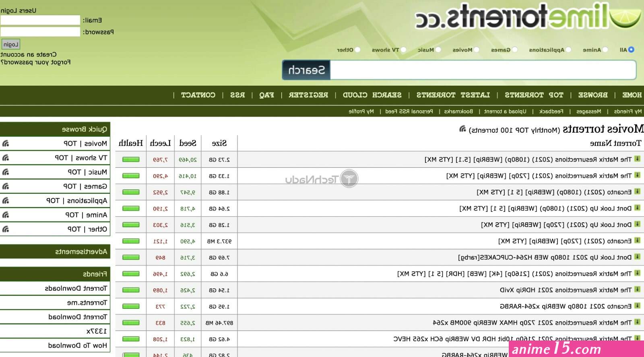Select the Music category radio button
This screenshot has height=357, width=644.
(438, 49)
